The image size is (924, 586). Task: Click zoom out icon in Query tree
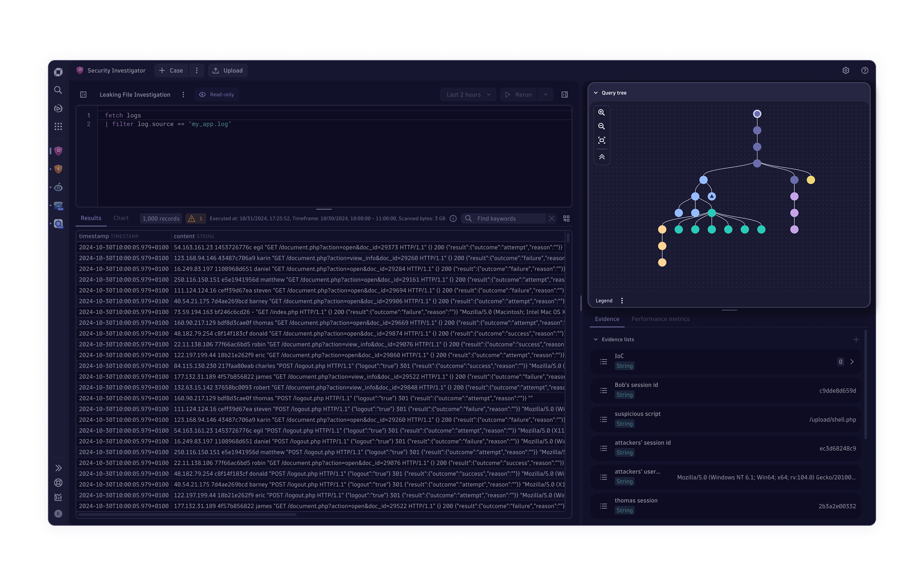pos(601,126)
